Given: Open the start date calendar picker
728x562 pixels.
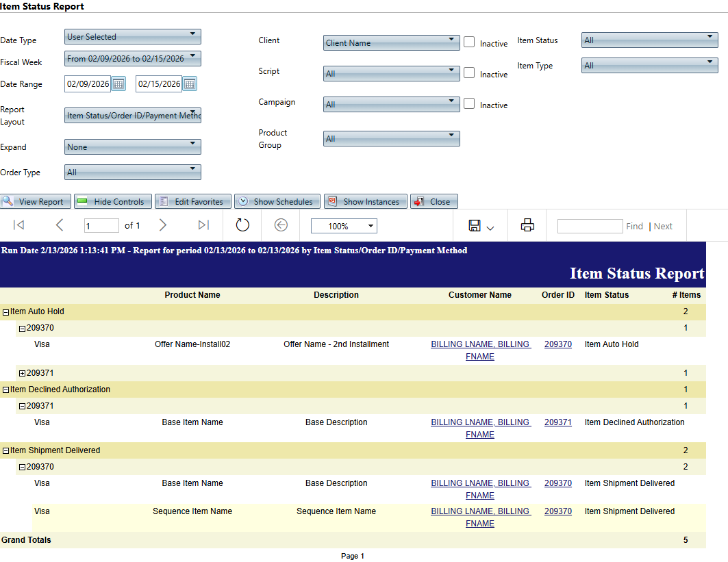Looking at the screenshot, I should tap(118, 84).
